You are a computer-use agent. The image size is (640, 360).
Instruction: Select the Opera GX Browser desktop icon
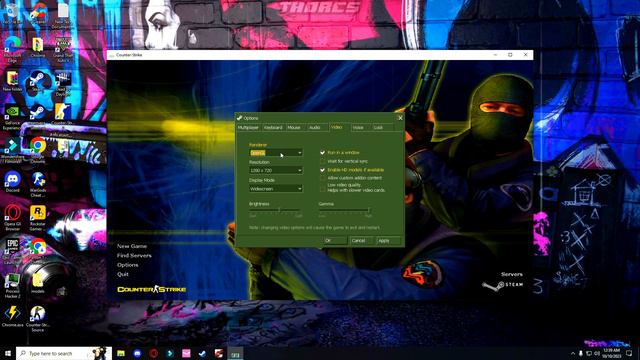(x=12, y=217)
